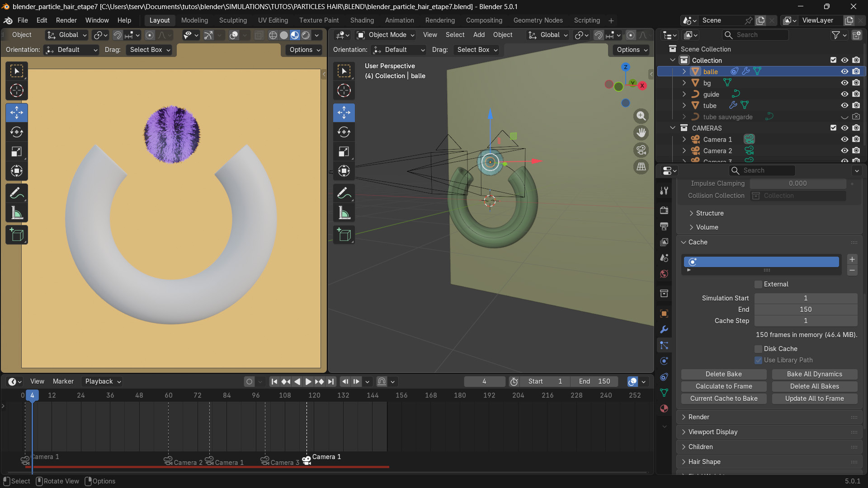Jump to the timeline's first frame
This screenshot has height=488, width=868.
pos(274,382)
